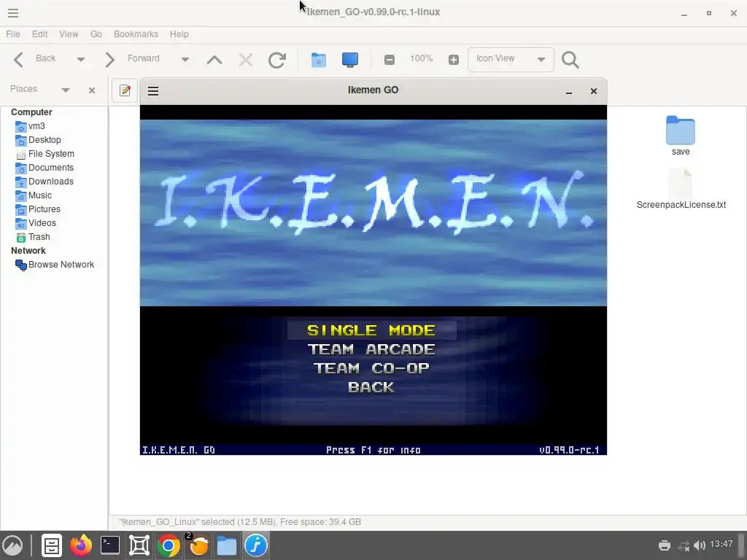Open the printer tray icon
Screen dimensions: 747x560
click(664, 545)
